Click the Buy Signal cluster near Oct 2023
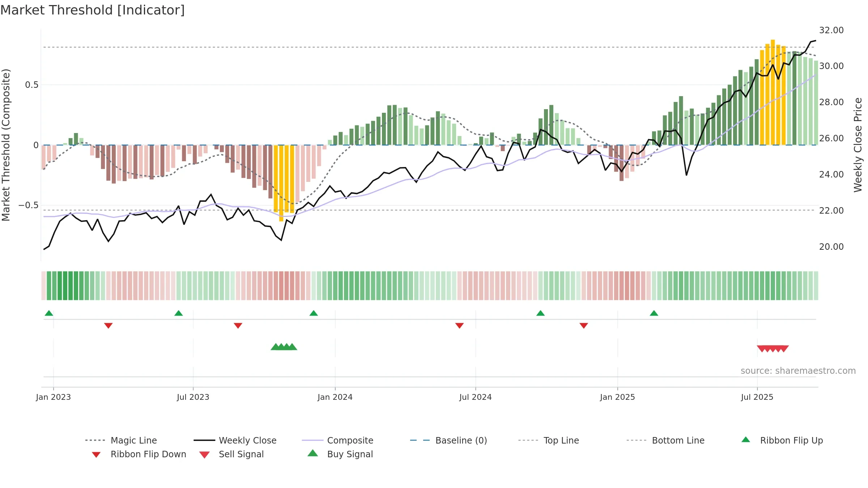This screenshot has height=488, width=868. [x=284, y=347]
